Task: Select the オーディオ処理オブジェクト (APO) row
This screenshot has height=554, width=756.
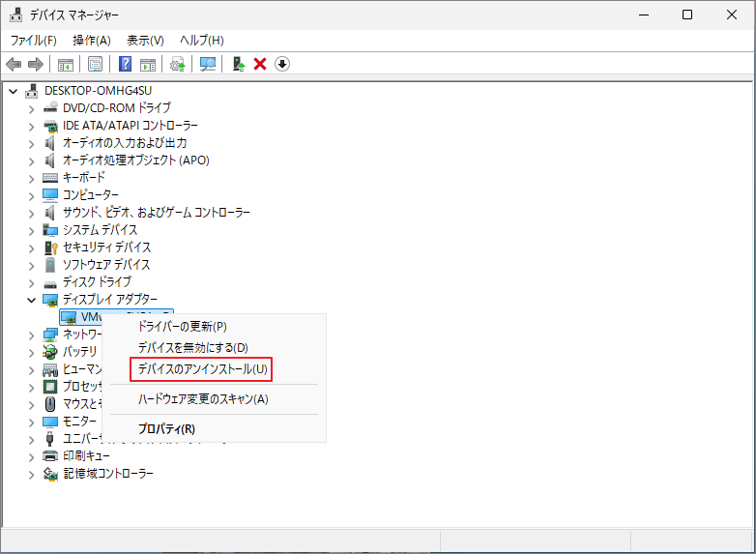Action: point(136,160)
